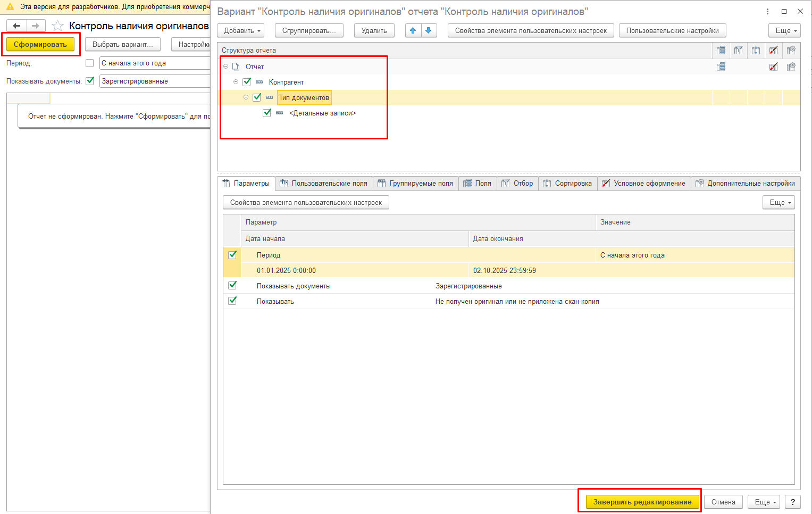Toggle the Тип документов grouping checkbox
The height and width of the screenshot is (514, 812).
click(257, 97)
